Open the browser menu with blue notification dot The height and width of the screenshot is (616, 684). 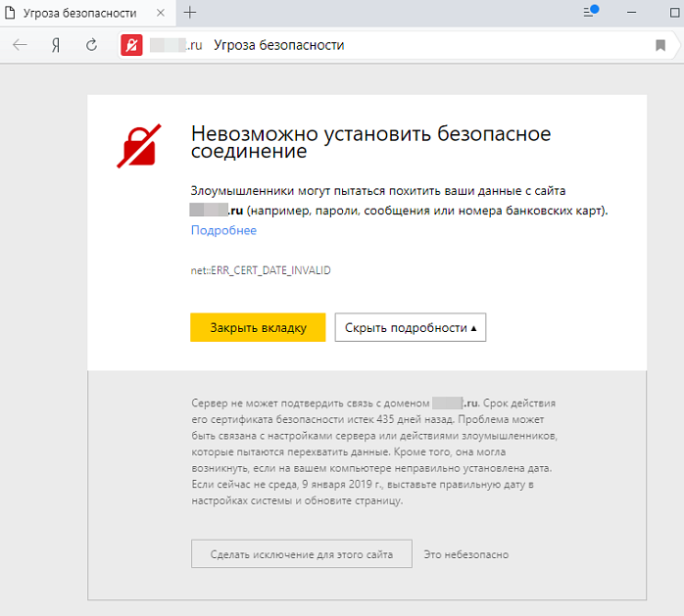591,12
